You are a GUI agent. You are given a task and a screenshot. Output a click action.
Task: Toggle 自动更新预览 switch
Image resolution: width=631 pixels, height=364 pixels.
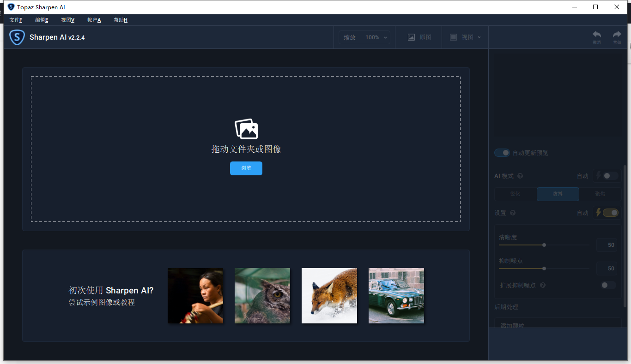point(502,153)
